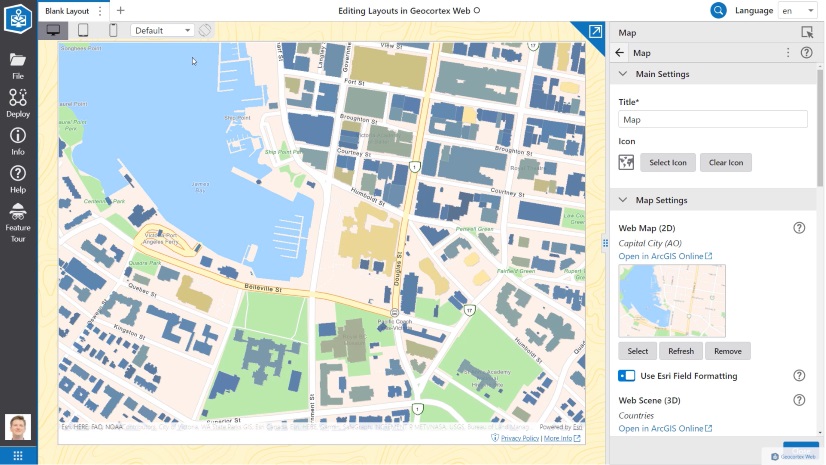Click the Title input field

click(x=712, y=119)
